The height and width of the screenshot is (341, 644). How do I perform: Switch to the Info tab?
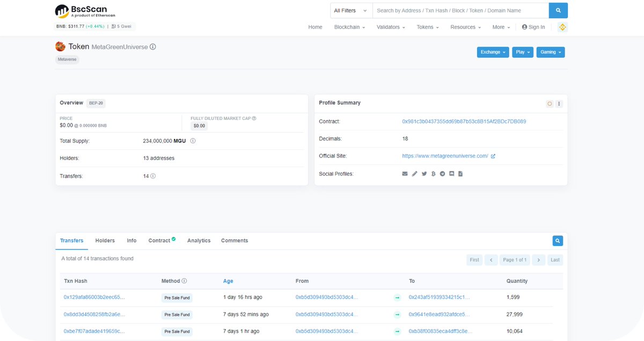coord(131,241)
